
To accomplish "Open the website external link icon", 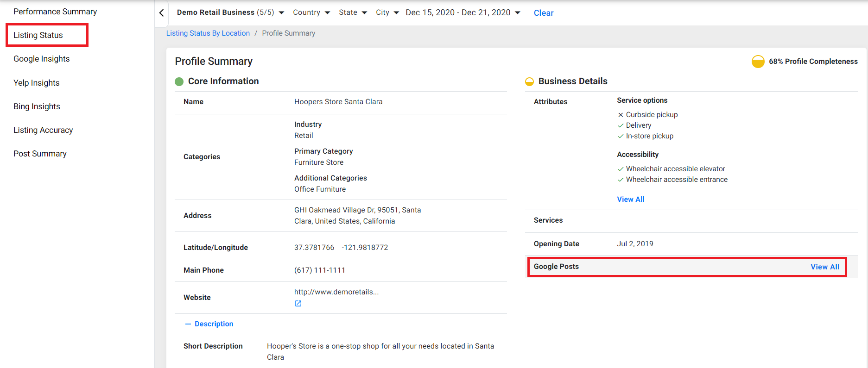I will pos(298,304).
